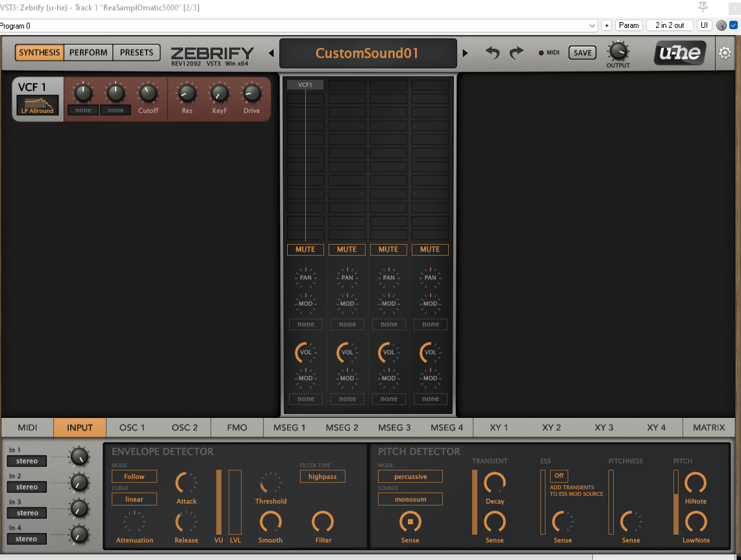Image resolution: width=741 pixels, height=560 pixels.
Task: Click the redo arrow icon
Action: point(516,53)
